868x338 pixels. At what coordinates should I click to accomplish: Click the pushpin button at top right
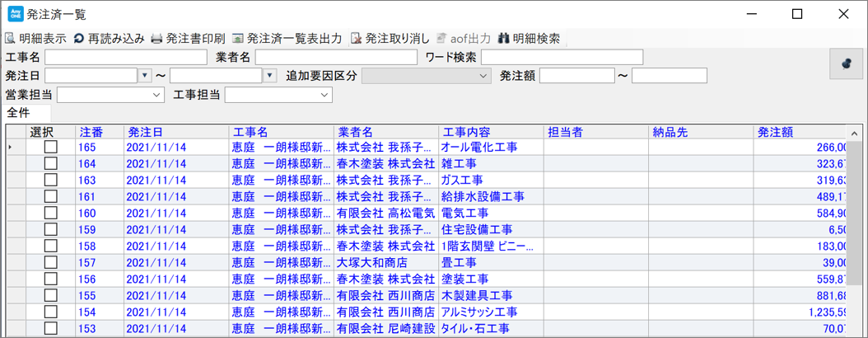(845, 65)
